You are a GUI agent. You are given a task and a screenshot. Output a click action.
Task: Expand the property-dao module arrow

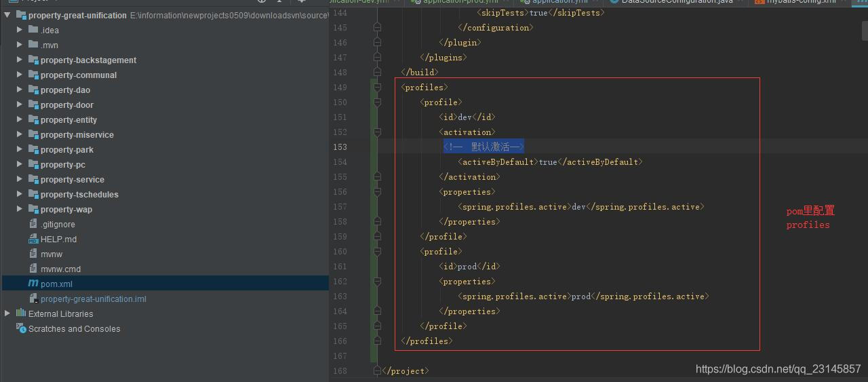(x=20, y=90)
